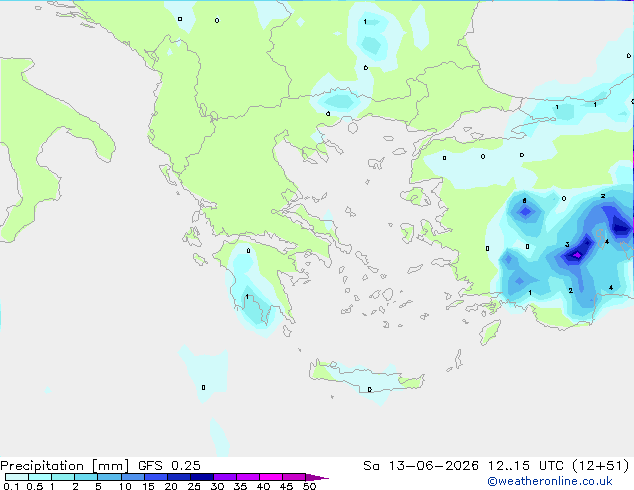Click the date text 'Sa 13-06-2026'
The height and width of the screenshot is (490, 634).
coord(421,466)
